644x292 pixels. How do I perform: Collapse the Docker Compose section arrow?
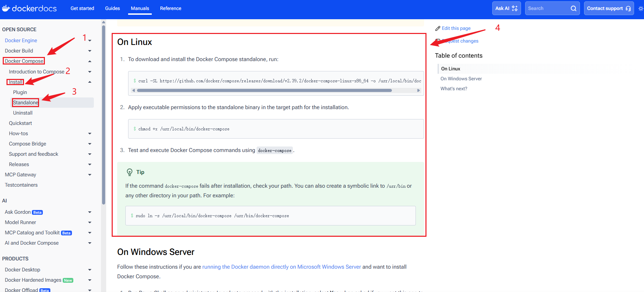tap(90, 61)
